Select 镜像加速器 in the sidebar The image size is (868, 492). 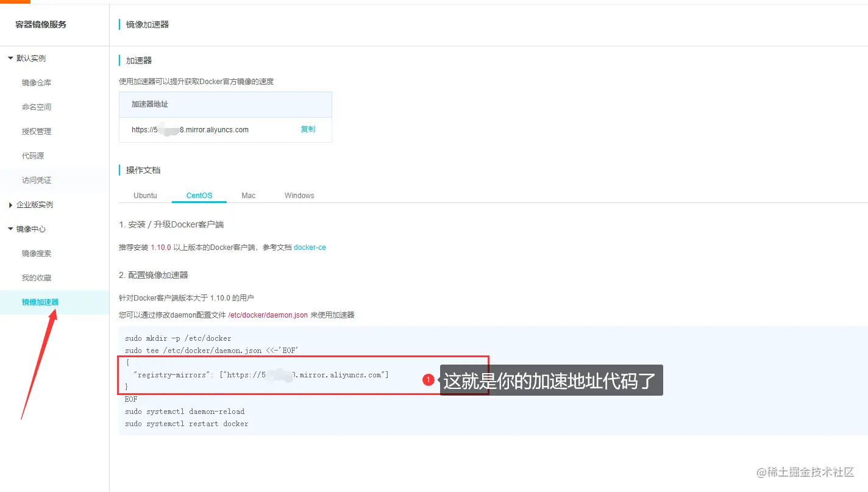pos(40,302)
